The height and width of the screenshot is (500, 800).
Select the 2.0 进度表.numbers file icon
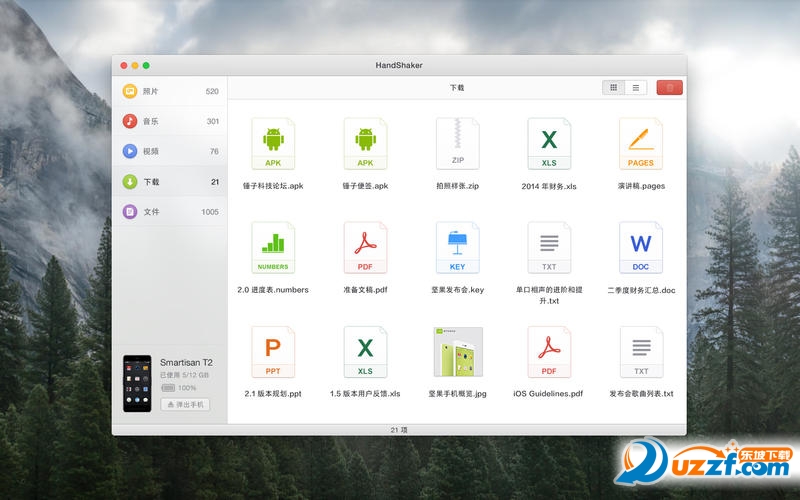coord(273,248)
